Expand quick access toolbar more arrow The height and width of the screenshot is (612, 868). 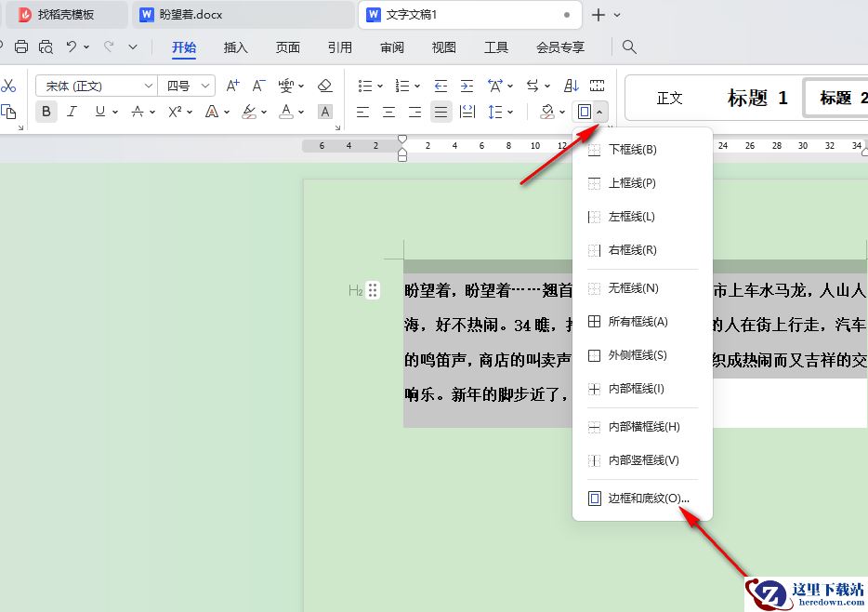[x=133, y=47]
